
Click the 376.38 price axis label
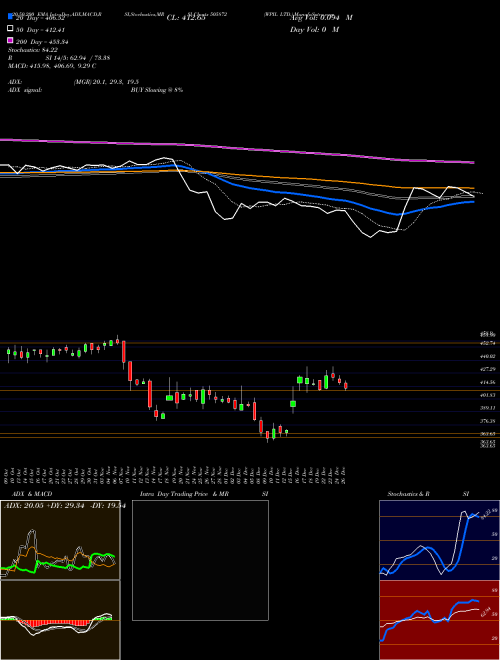[489, 421]
